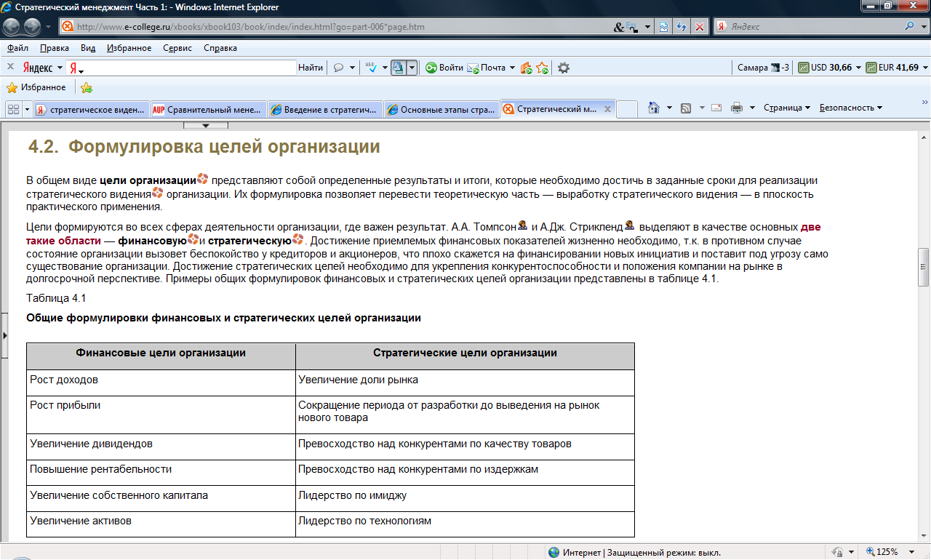Open Почта mail in the Yandex toolbar
Screen dimensions: 931x560
[x=487, y=68]
